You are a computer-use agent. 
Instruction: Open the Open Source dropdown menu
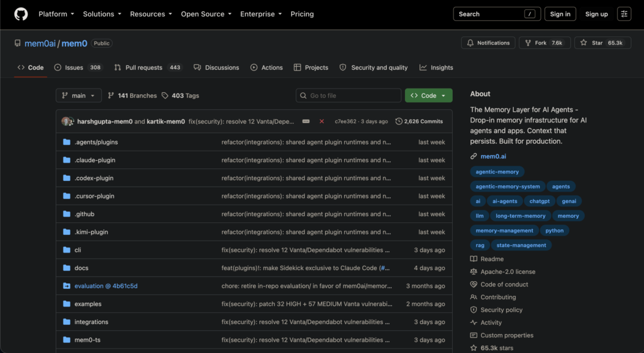tap(206, 14)
